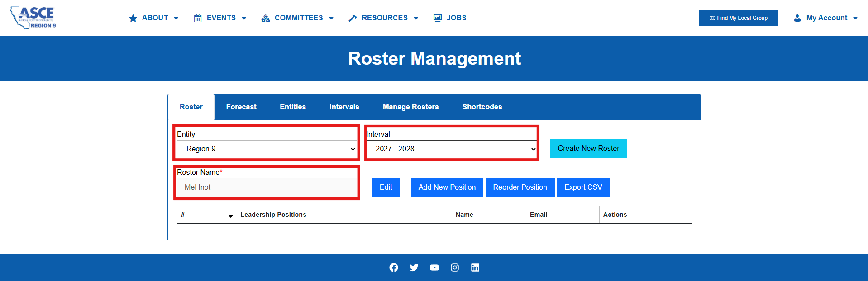868x281 pixels.
Task: Go to the Manage Rosters tab
Action: pyautogui.click(x=411, y=107)
